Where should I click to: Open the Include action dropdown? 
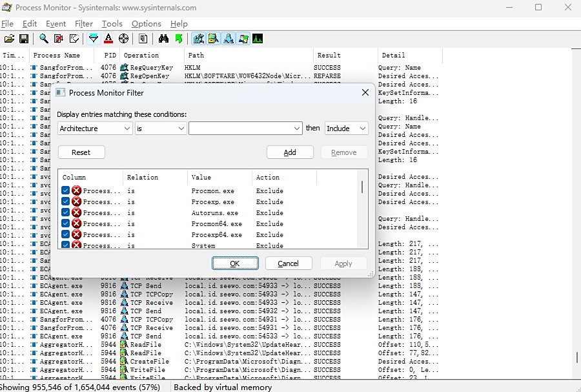pyautogui.click(x=346, y=129)
